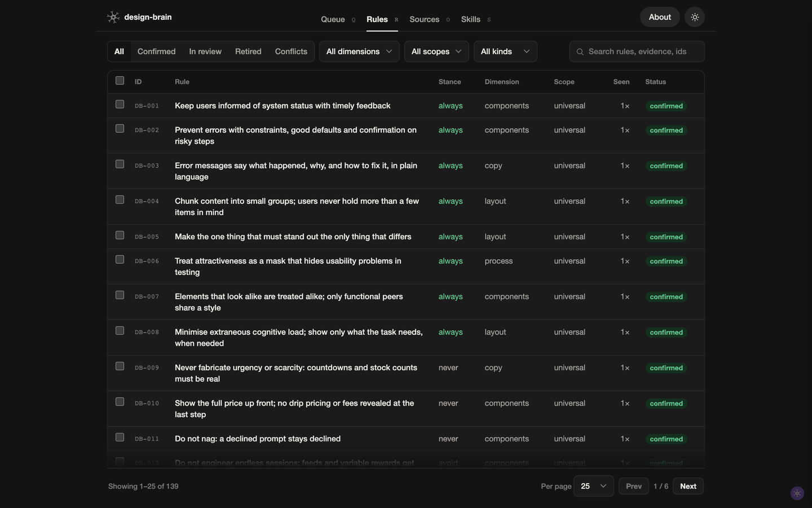Click the confirmed badge for DB-006

click(x=666, y=261)
